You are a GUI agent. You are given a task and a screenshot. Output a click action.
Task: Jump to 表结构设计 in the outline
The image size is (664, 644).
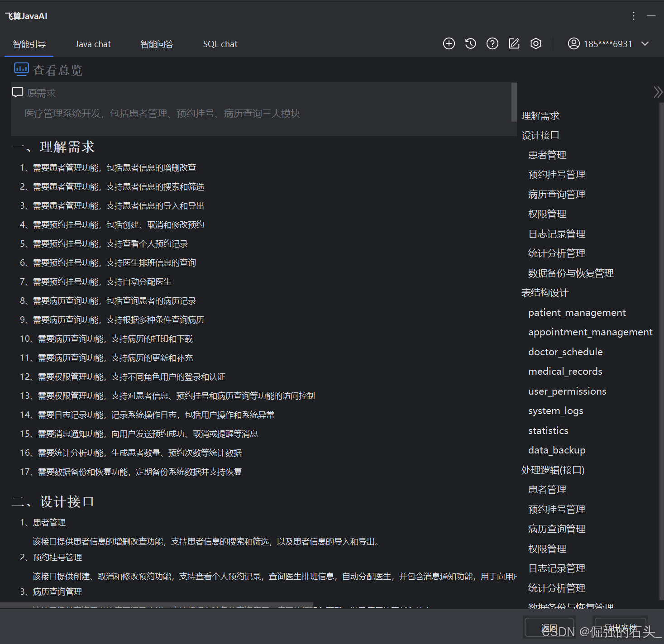[x=545, y=293]
